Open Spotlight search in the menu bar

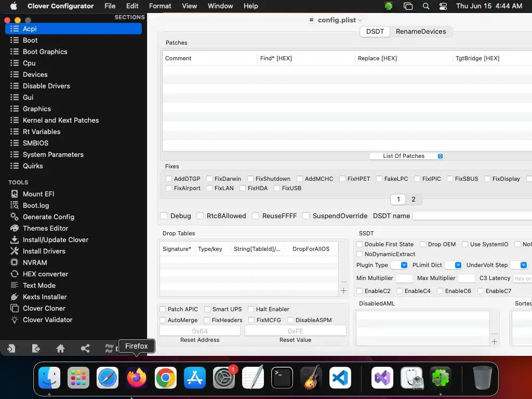(426, 6)
